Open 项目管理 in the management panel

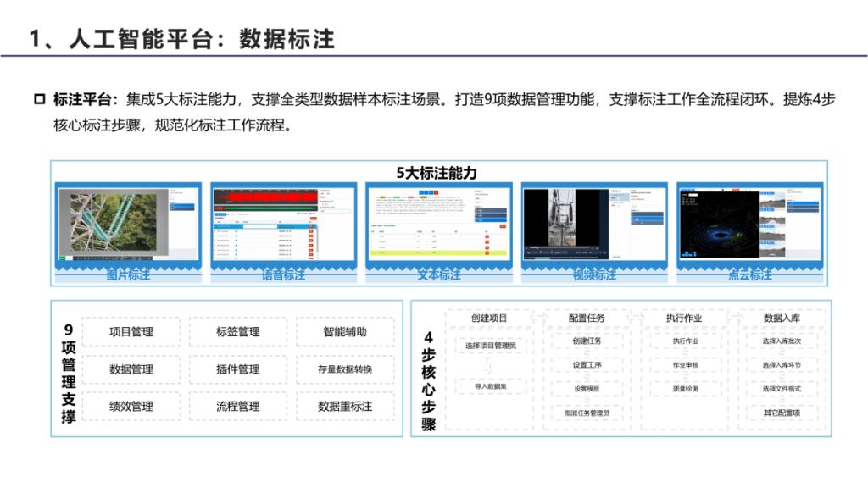tap(131, 330)
